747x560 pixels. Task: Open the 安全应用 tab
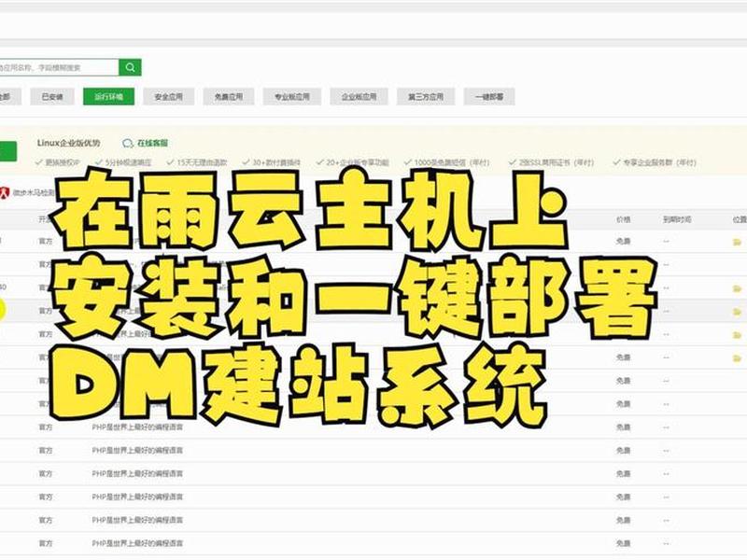click(169, 97)
